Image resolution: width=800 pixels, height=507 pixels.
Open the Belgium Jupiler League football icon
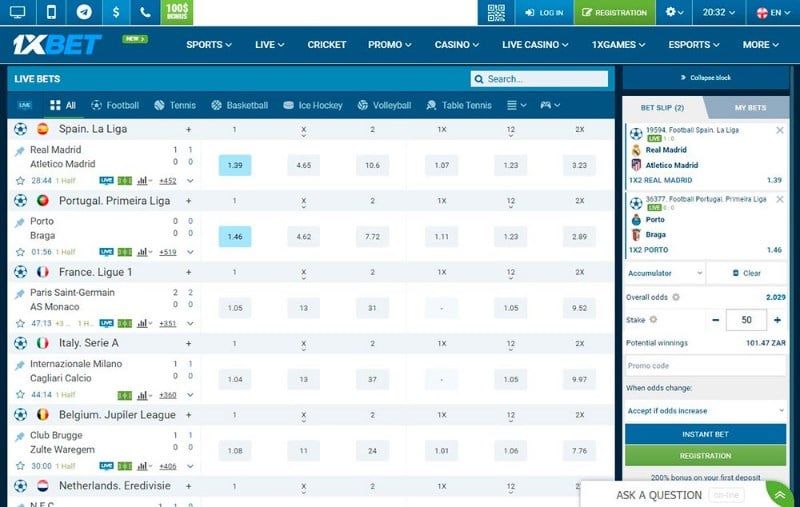20,415
